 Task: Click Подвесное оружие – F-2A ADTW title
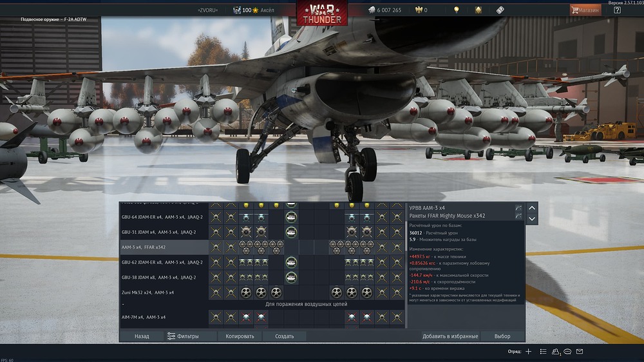[53, 19]
